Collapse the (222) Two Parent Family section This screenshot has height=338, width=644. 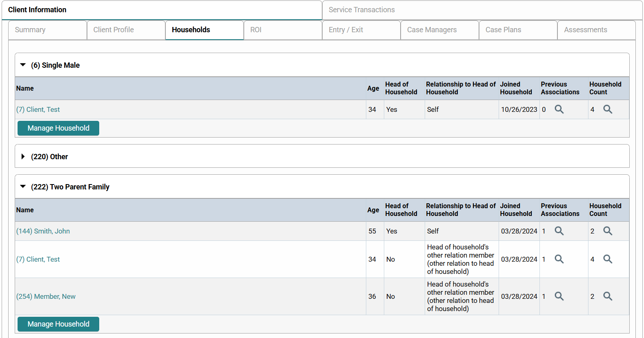[x=23, y=187]
